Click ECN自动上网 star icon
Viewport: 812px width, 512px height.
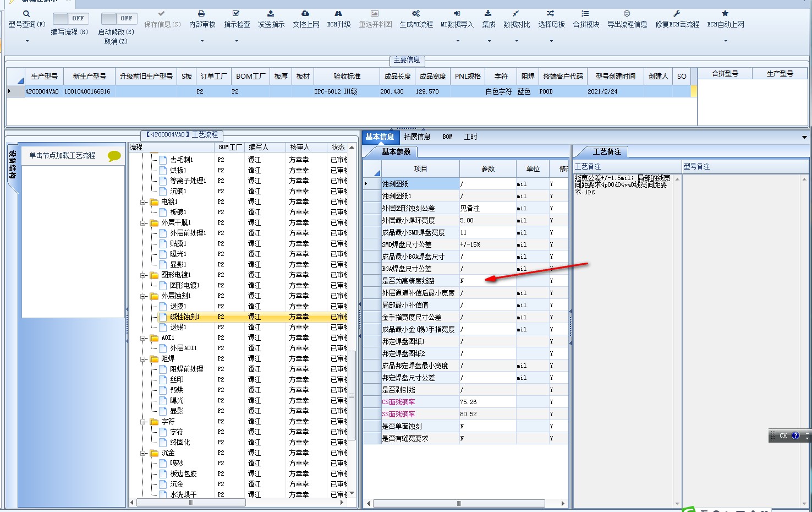click(x=725, y=13)
